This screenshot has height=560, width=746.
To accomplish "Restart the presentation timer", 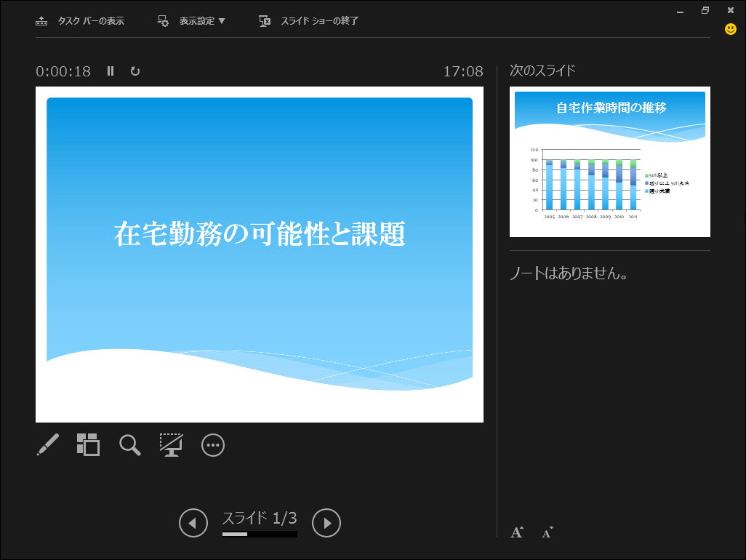I will (x=135, y=71).
